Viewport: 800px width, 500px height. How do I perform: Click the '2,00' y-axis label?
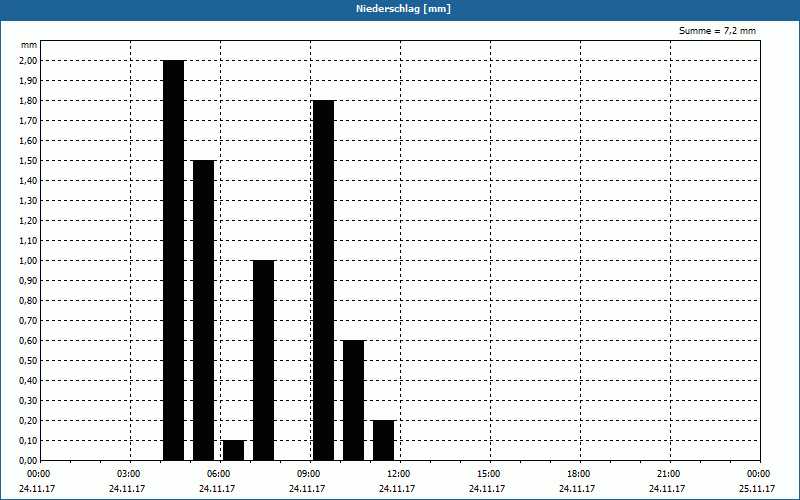pyautogui.click(x=28, y=61)
